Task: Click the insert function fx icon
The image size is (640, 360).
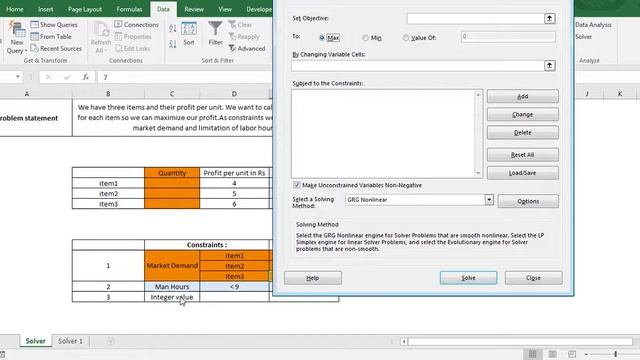Action: click(x=85, y=77)
